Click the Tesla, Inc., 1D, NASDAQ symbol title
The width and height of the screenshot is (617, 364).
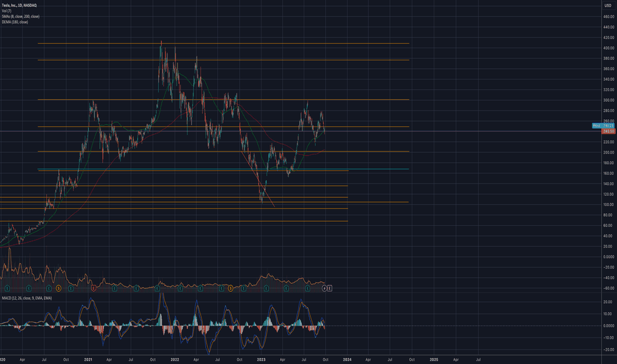[x=19, y=5]
